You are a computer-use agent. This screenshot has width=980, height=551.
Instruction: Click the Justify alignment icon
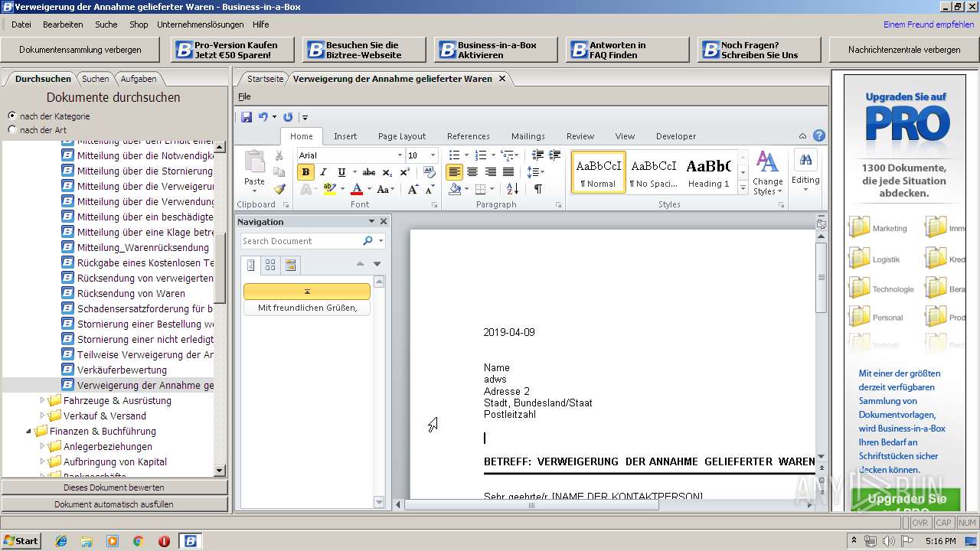point(508,172)
